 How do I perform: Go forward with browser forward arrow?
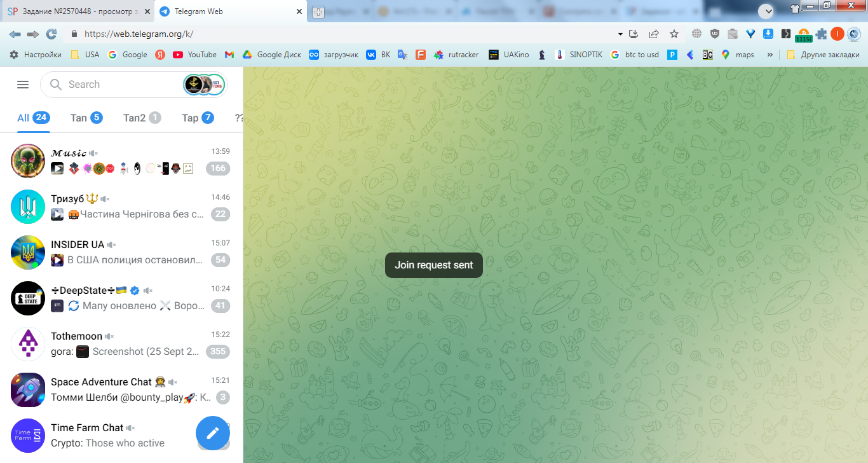click(x=33, y=34)
